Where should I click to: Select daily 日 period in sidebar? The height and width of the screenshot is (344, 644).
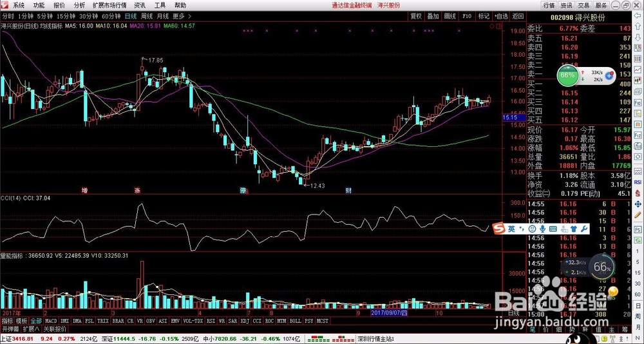tap(638, 306)
